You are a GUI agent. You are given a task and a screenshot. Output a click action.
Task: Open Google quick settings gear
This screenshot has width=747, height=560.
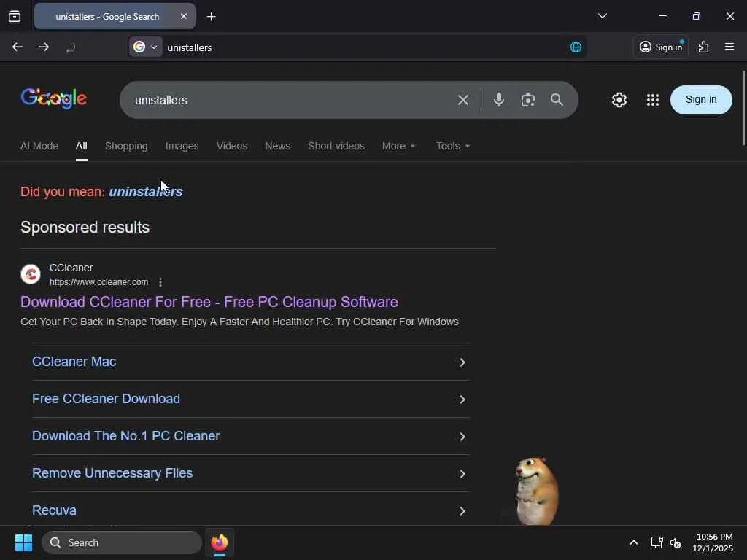pos(619,100)
